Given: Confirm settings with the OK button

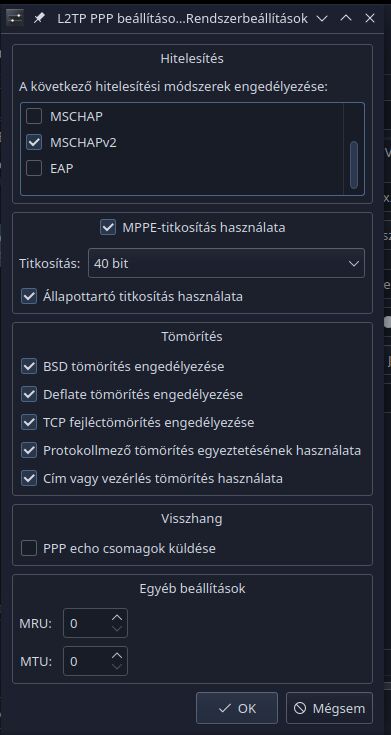Looking at the screenshot, I should pyautogui.click(x=237, y=708).
